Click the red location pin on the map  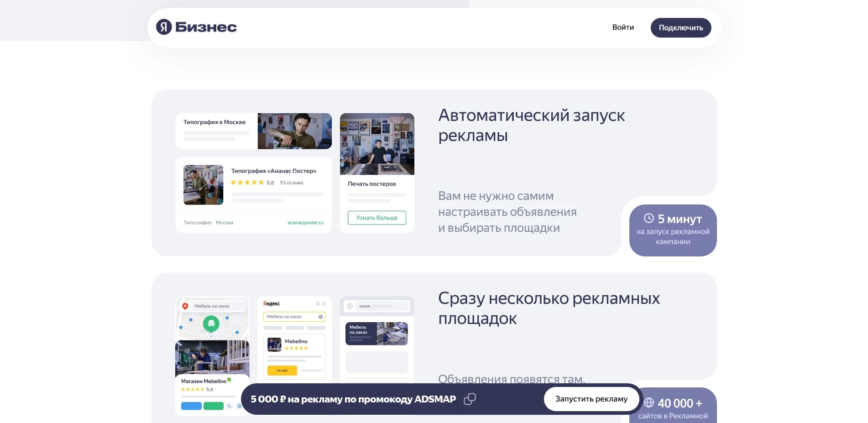point(185,306)
